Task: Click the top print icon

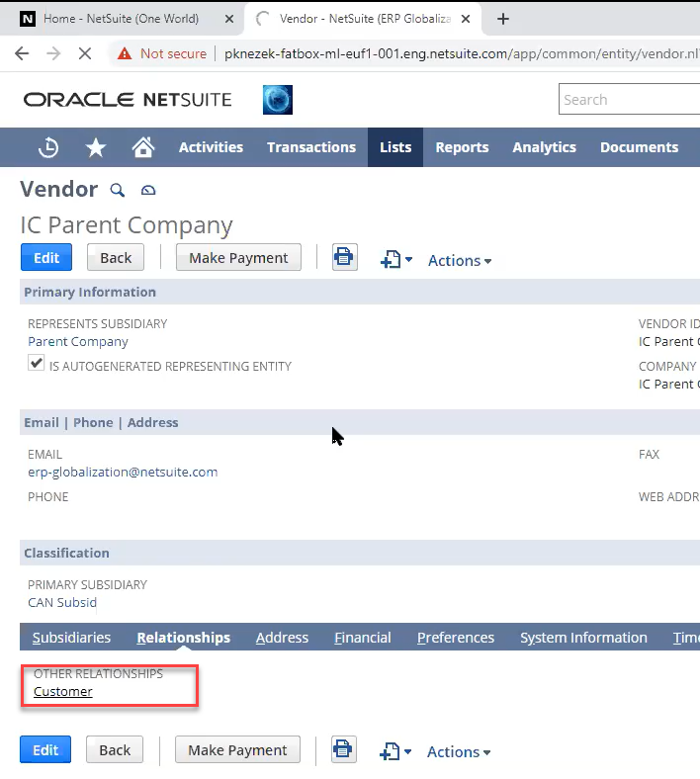Action: (x=344, y=258)
